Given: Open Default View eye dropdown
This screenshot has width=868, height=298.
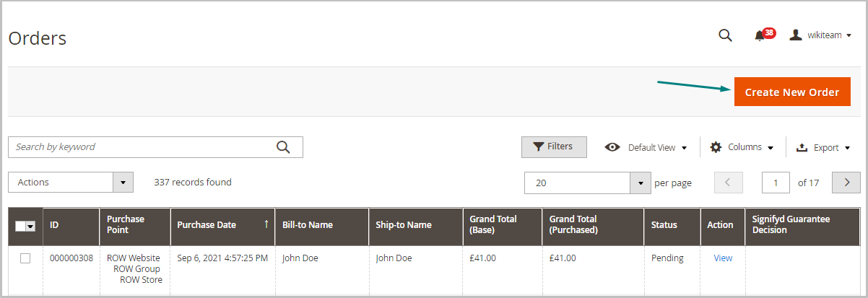Looking at the screenshot, I should 646,147.
